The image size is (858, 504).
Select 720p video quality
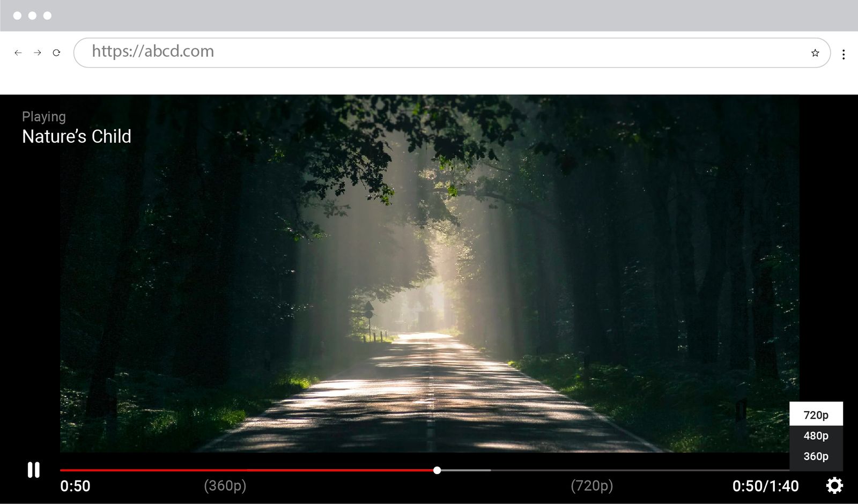point(816,415)
